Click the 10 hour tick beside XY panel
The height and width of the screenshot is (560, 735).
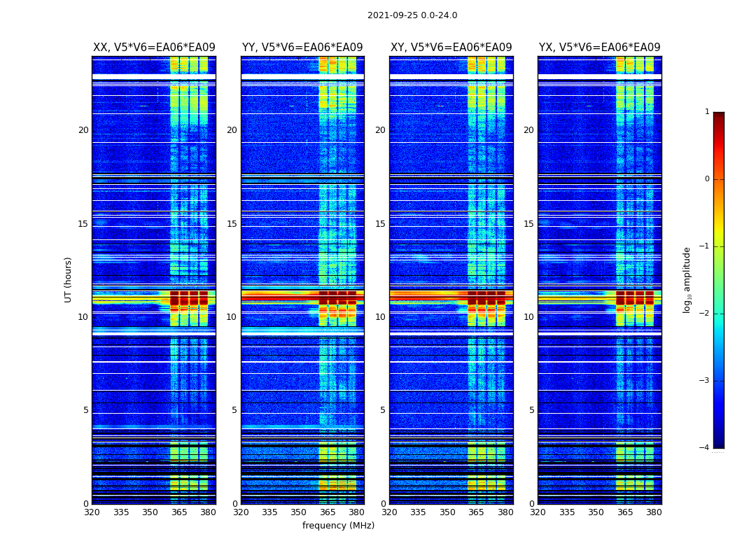coord(382,317)
